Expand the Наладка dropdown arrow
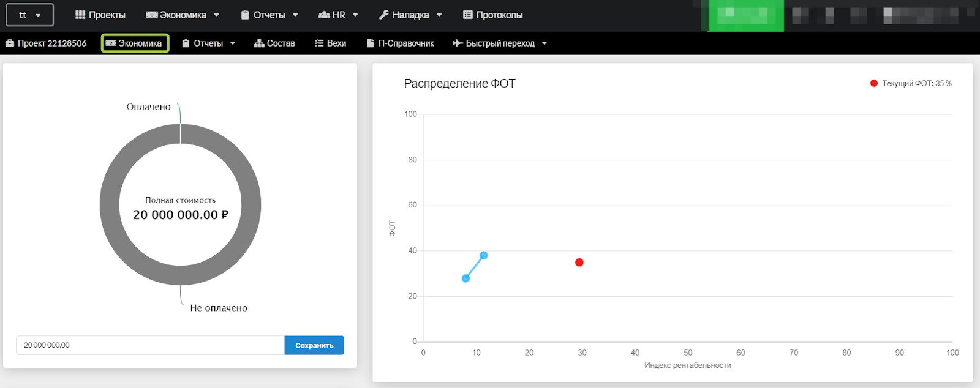980x388 pixels. pyautogui.click(x=439, y=15)
